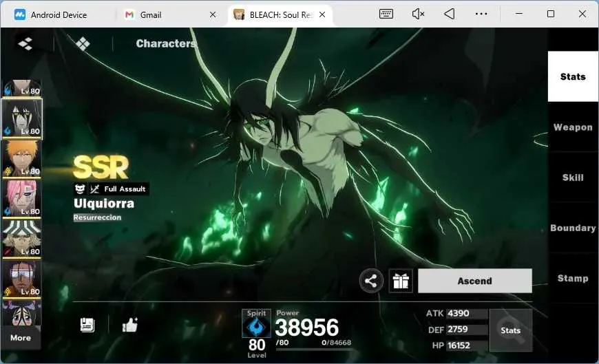Click the experience progress bar 0/84668
The width and height of the screenshot is (599, 364).
pyautogui.click(x=314, y=349)
